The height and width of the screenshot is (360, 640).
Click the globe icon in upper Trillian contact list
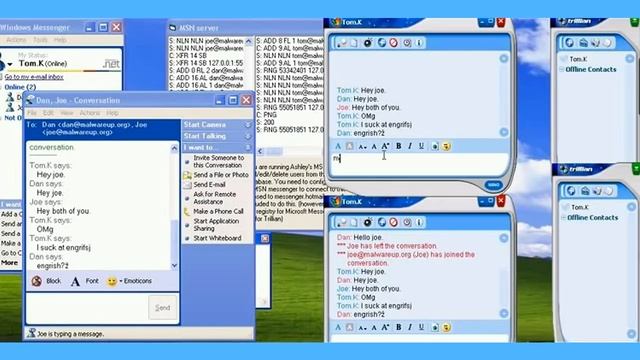(570, 43)
